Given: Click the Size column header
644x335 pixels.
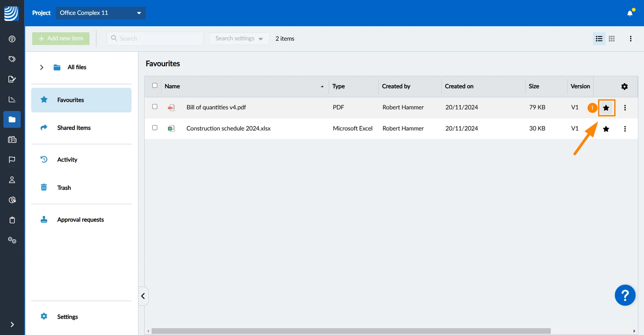Looking at the screenshot, I should 534,86.
